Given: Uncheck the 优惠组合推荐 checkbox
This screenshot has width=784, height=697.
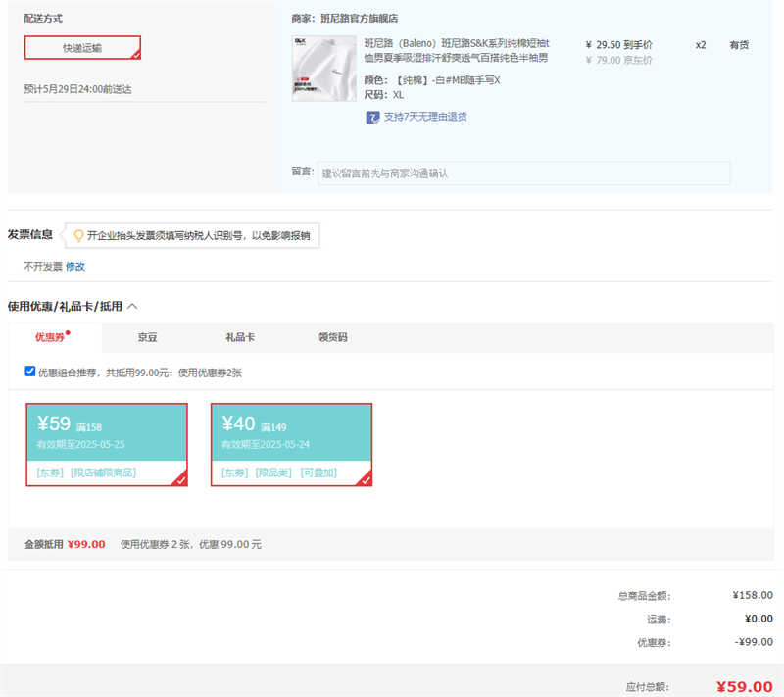Looking at the screenshot, I should pyautogui.click(x=30, y=372).
